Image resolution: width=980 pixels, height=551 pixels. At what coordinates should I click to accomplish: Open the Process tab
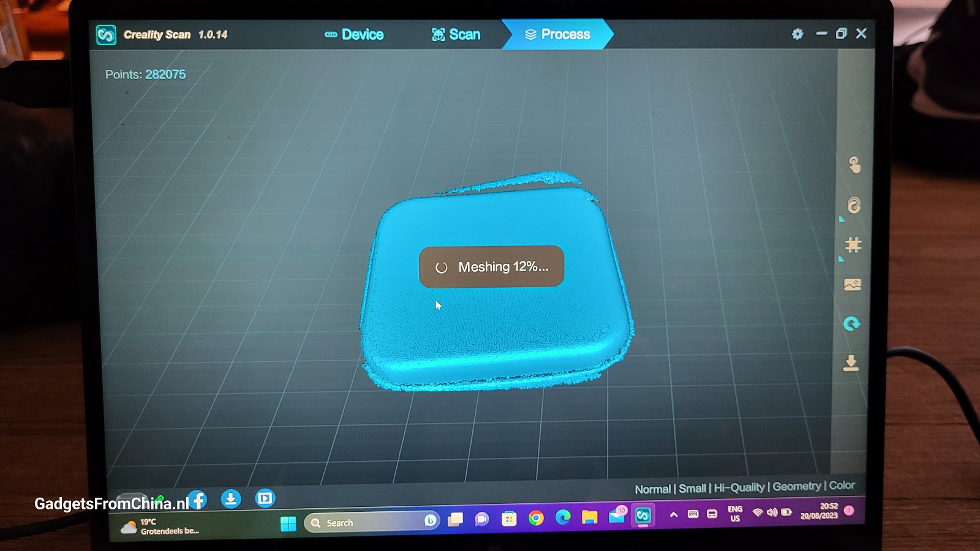(557, 34)
